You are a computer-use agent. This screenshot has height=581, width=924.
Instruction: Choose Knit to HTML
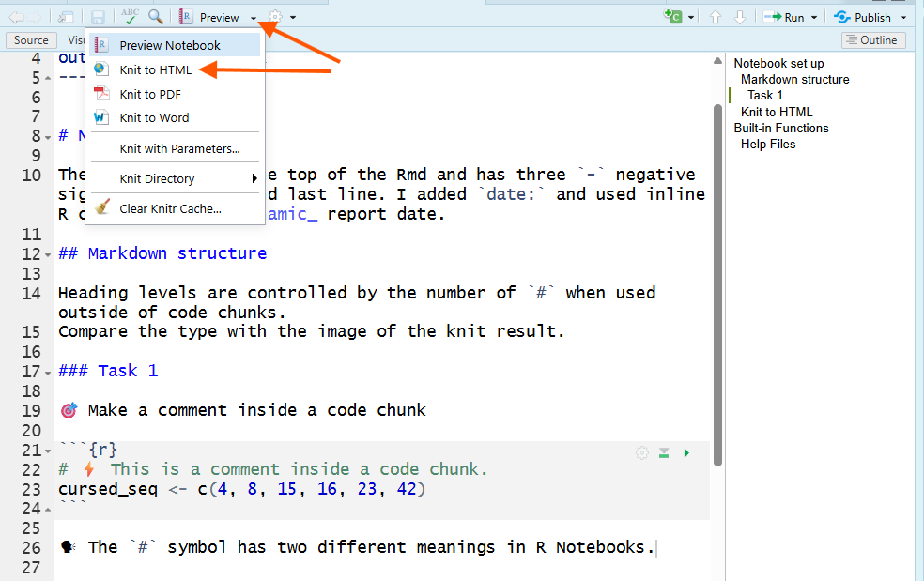point(176,69)
